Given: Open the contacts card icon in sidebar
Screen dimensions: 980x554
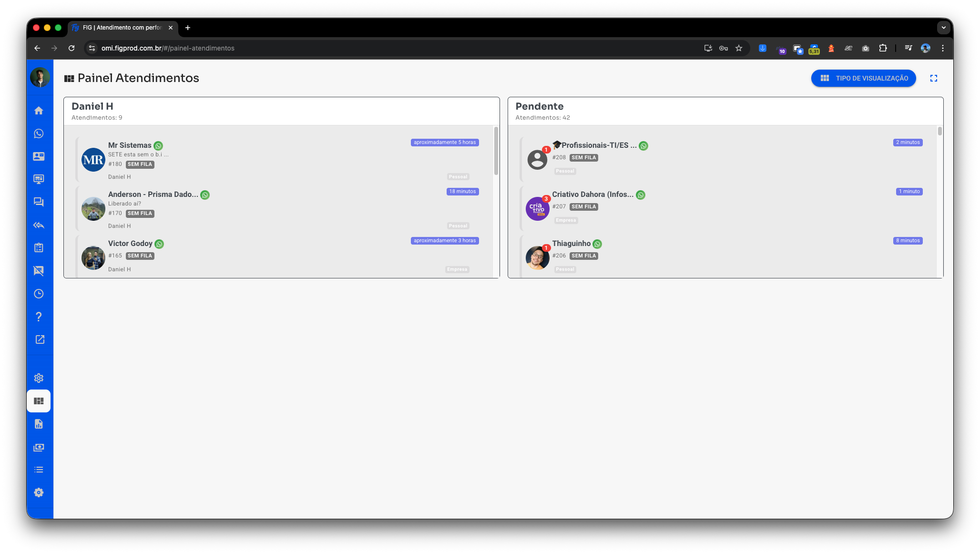Looking at the screenshot, I should pyautogui.click(x=39, y=156).
